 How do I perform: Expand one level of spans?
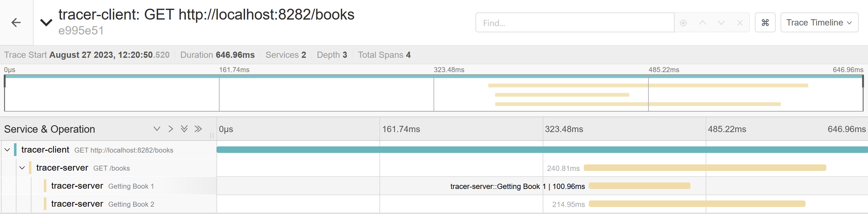[157, 129]
